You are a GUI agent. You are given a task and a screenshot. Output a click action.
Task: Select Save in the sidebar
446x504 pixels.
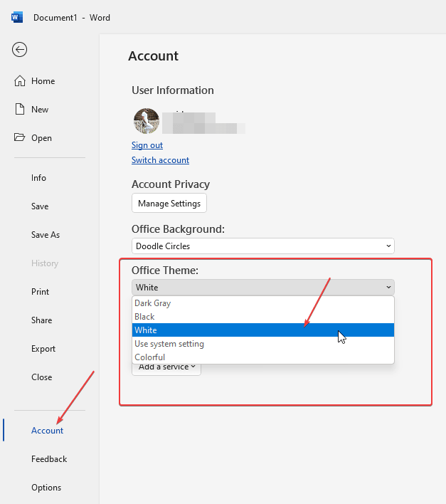[x=40, y=206]
